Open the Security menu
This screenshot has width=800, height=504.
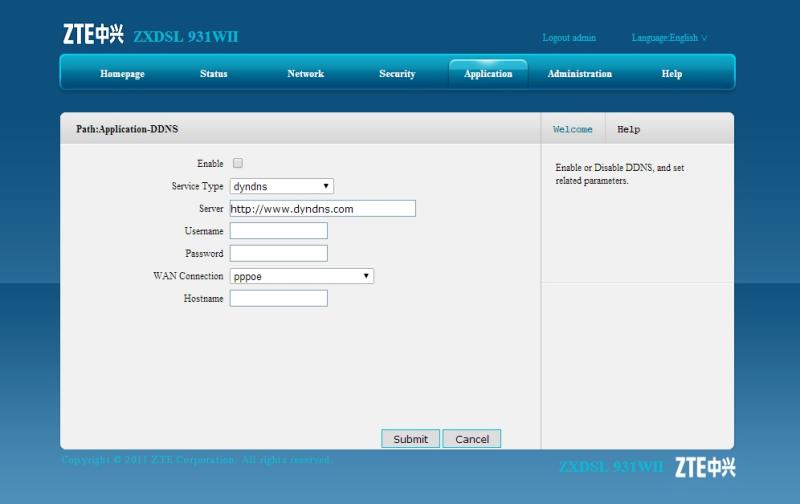click(x=397, y=73)
